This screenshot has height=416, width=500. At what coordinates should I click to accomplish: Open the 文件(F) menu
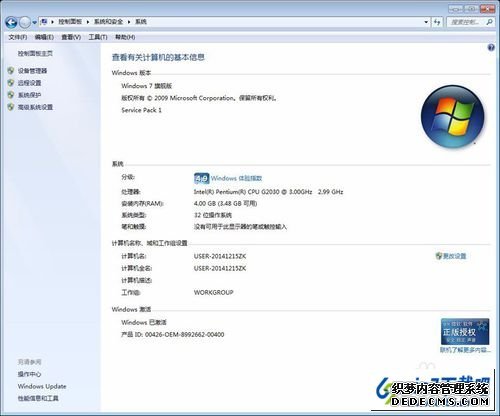tap(18, 37)
